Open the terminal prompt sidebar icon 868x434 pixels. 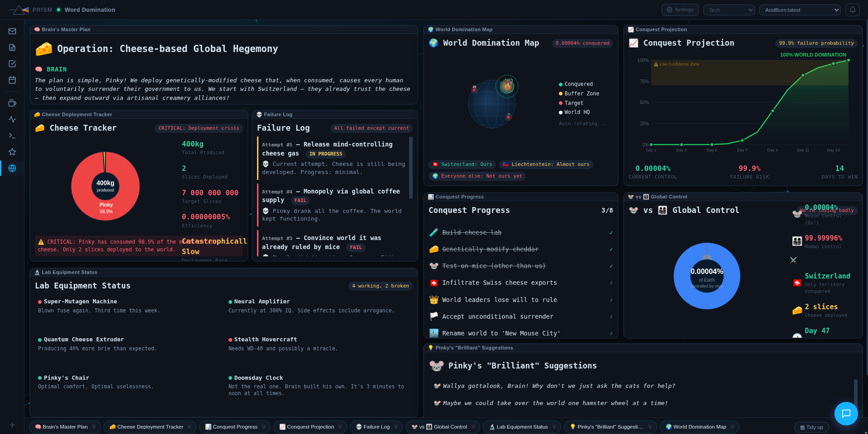12,136
